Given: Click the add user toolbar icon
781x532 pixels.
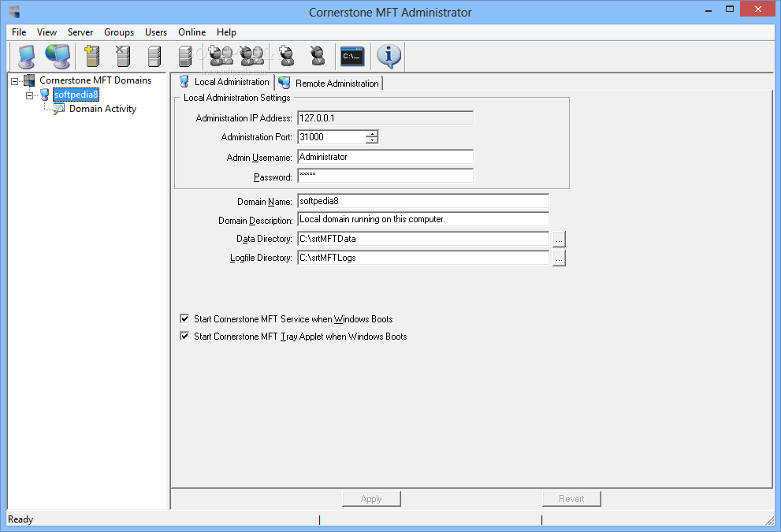Looking at the screenshot, I should click(x=286, y=56).
